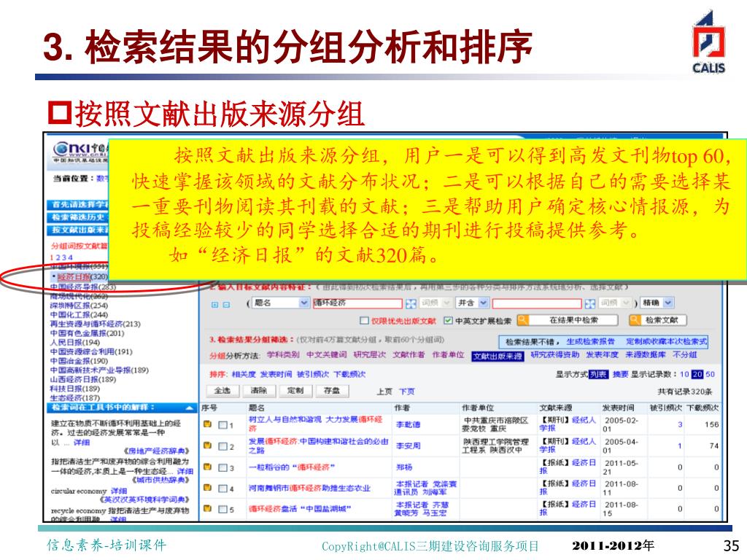Group results by 发表年度

[x=602, y=355]
